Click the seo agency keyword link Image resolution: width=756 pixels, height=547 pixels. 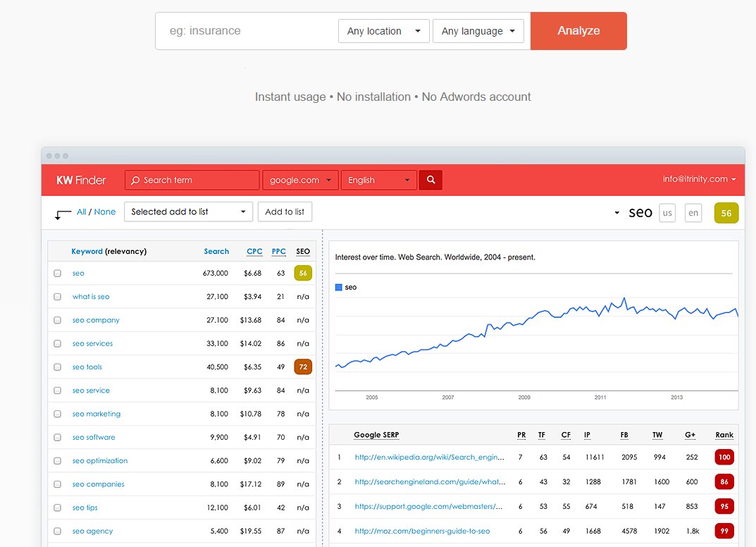tap(92, 531)
